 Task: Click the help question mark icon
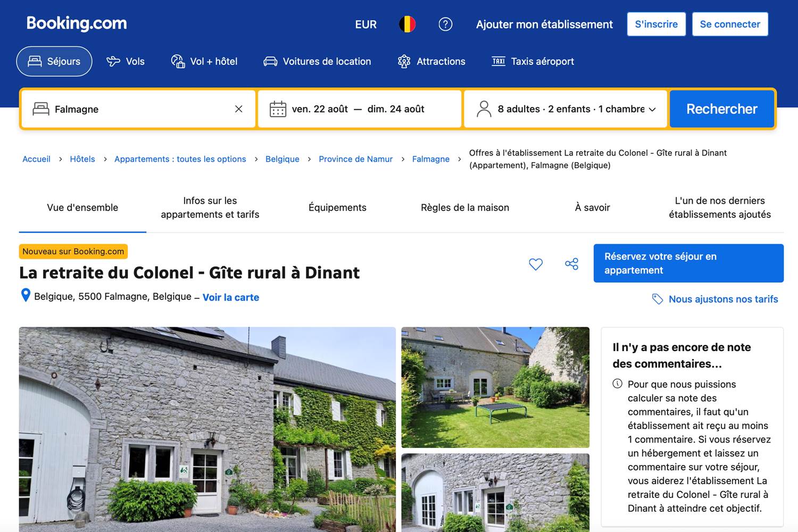click(445, 24)
